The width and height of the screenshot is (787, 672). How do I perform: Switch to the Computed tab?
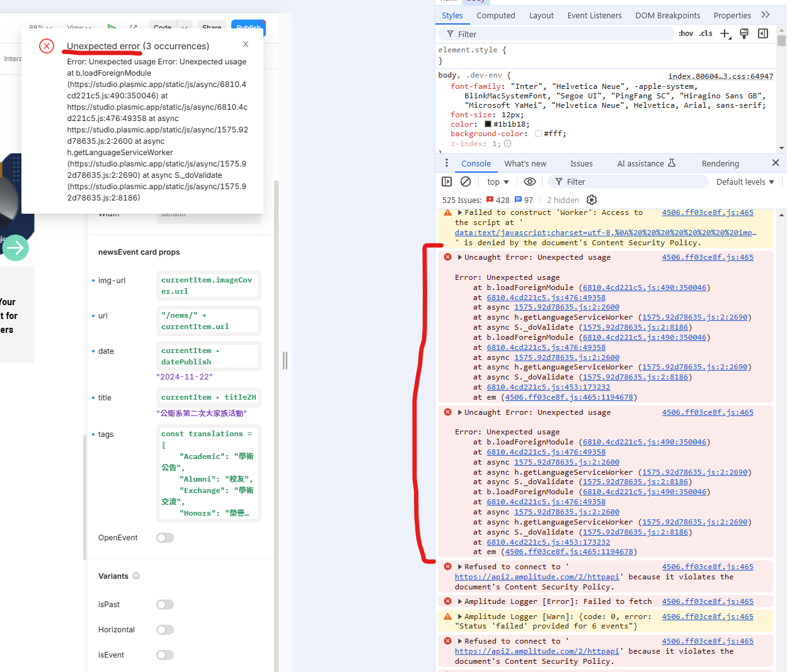(495, 15)
